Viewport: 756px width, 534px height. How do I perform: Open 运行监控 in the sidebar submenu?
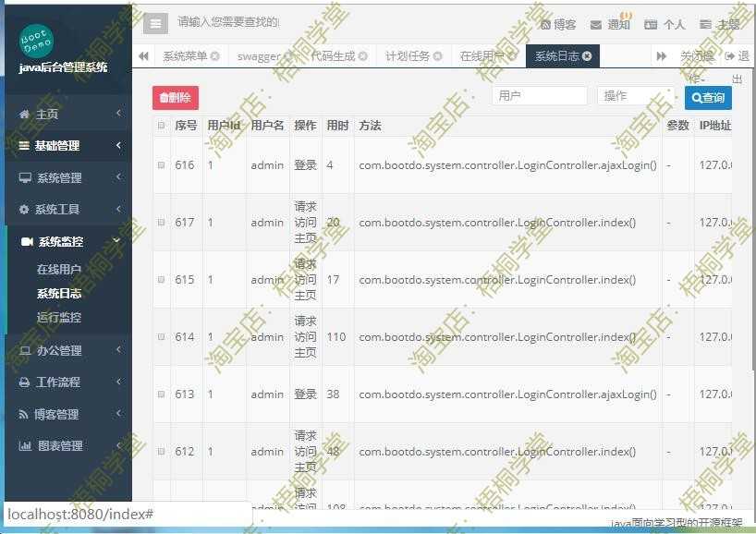click(59, 317)
